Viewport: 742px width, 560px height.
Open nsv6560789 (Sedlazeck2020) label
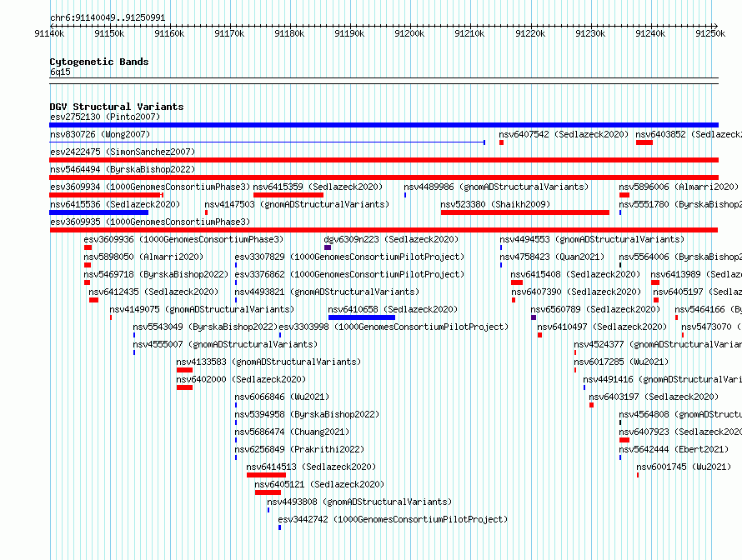(595, 309)
